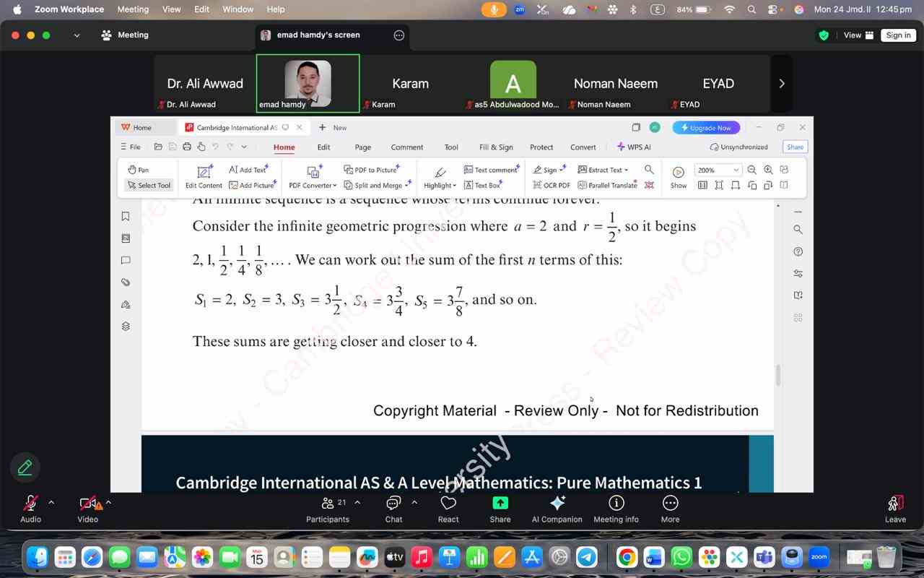
Task: Click the green Share screen icon
Action: click(x=500, y=503)
